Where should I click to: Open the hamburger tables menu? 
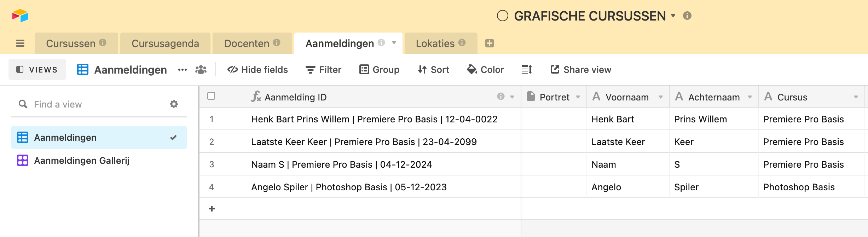[20, 43]
